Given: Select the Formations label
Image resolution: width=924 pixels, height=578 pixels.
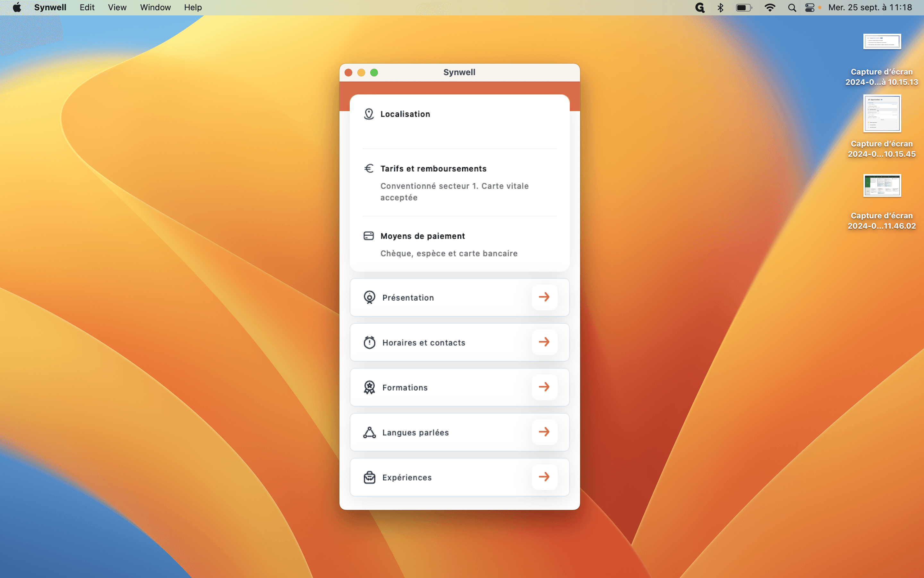Looking at the screenshot, I should pos(405,388).
